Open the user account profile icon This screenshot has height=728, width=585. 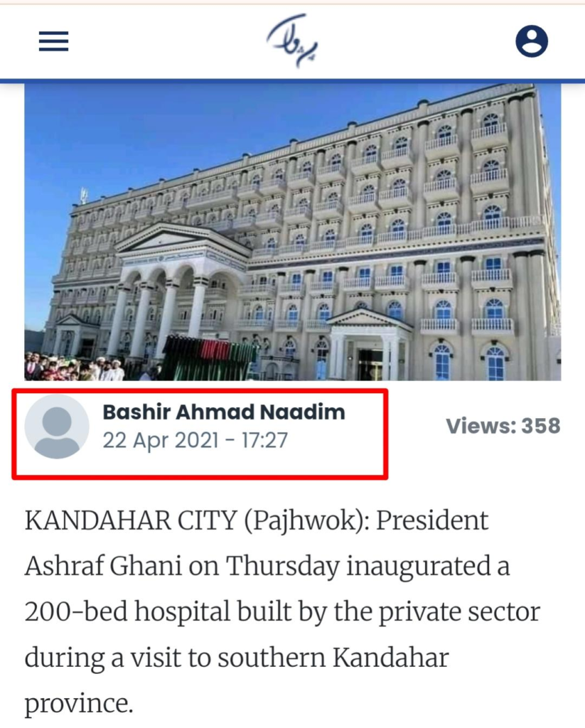[x=532, y=41]
